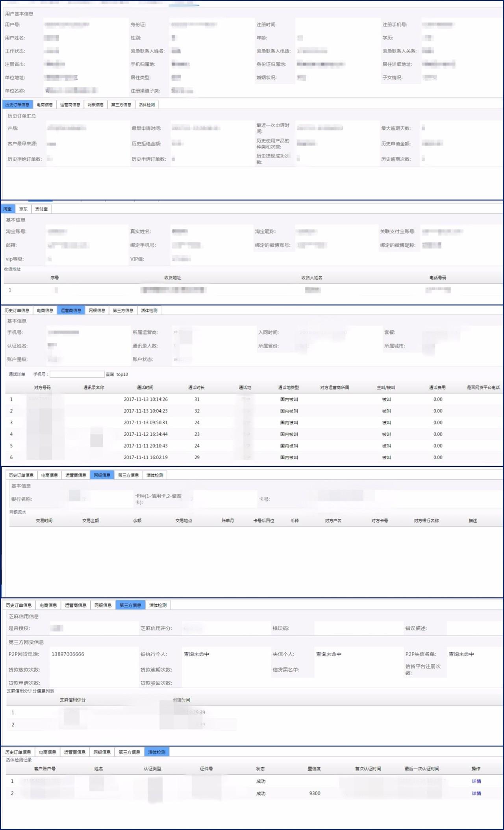The width and height of the screenshot is (504, 830).
Task: Click the 首次认证时间 column header
Action: click(368, 769)
